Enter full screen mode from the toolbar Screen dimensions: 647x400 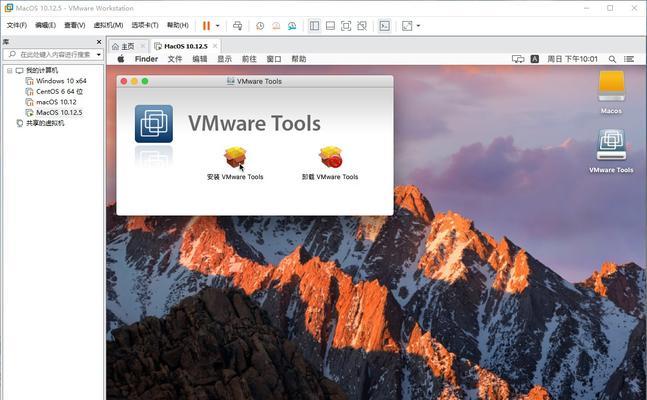346,26
